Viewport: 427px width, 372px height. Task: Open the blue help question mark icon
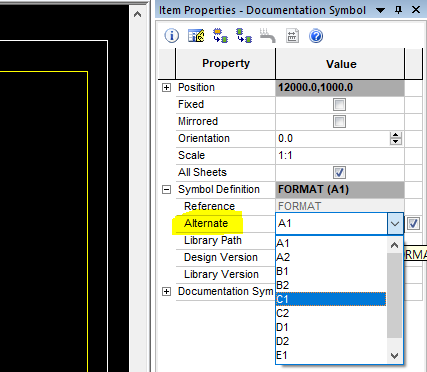316,36
